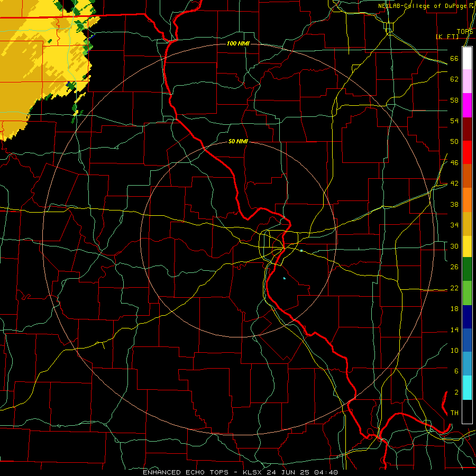Click the light pink legend swatch
476x476 pixels.
pos(467,81)
